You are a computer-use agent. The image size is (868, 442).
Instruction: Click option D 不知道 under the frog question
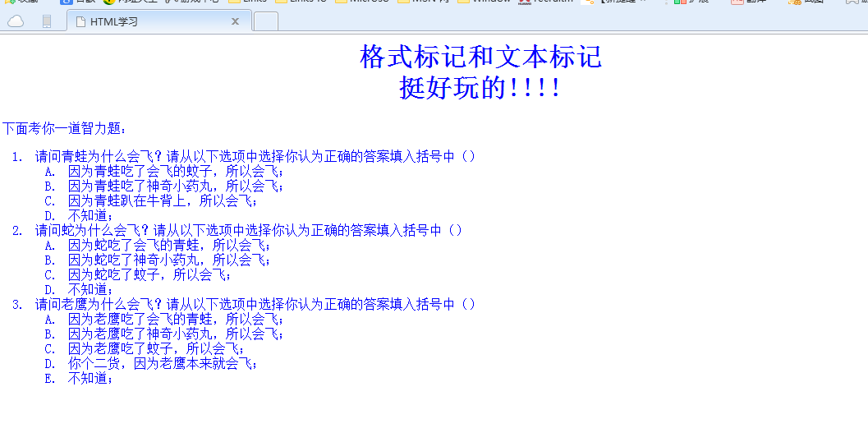click(x=90, y=215)
